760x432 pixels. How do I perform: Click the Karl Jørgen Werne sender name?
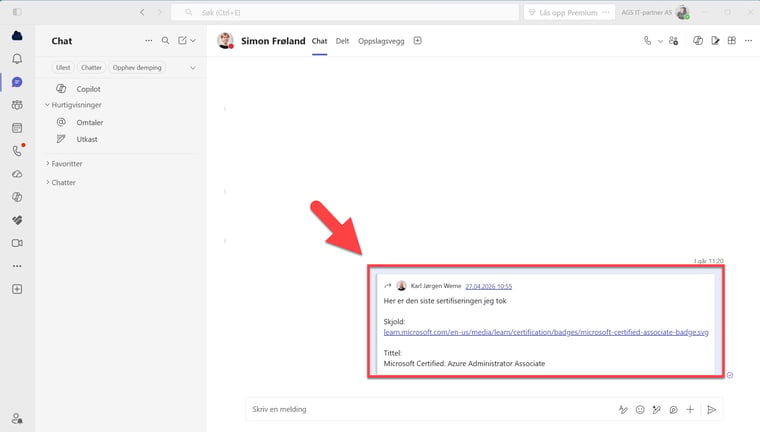[436, 286]
